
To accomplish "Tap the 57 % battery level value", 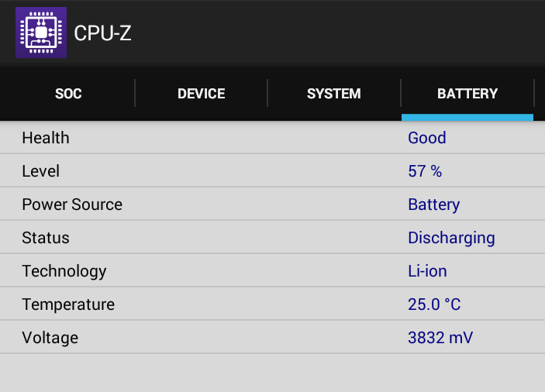I will (425, 171).
